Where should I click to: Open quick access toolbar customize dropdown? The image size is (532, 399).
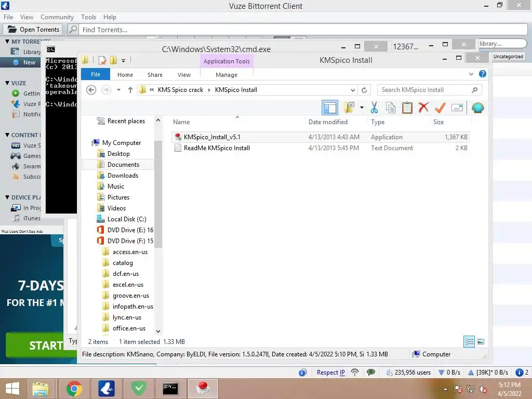(x=124, y=61)
